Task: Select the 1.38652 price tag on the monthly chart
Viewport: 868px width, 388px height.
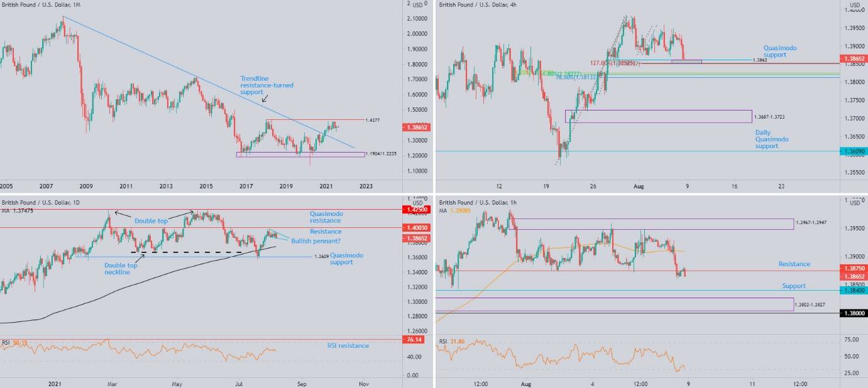Action: pyautogui.click(x=415, y=127)
